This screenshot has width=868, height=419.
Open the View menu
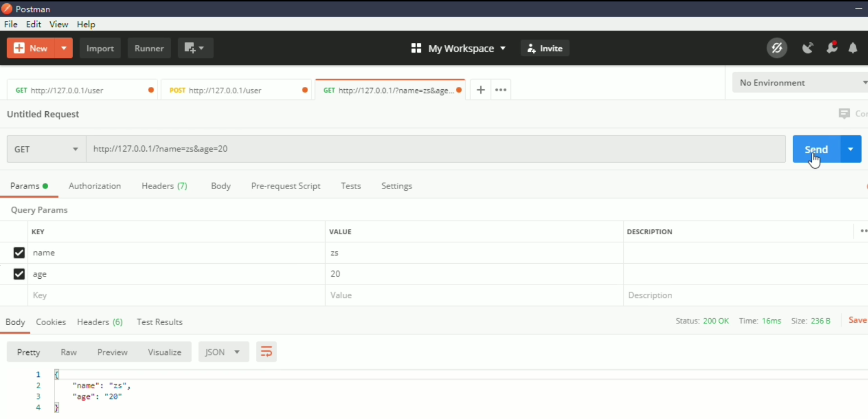click(59, 24)
